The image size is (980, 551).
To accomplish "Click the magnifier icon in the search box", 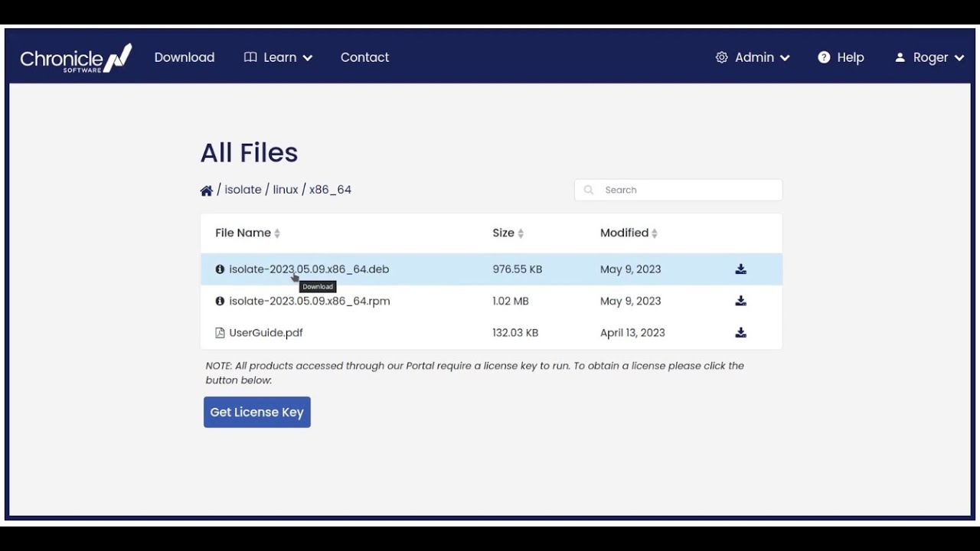I will tap(589, 190).
